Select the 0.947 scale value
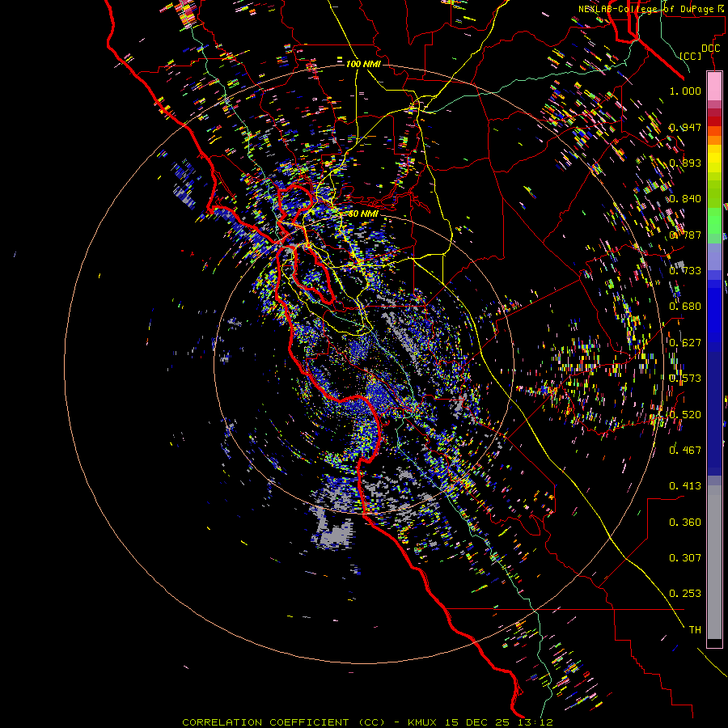 tap(685, 127)
